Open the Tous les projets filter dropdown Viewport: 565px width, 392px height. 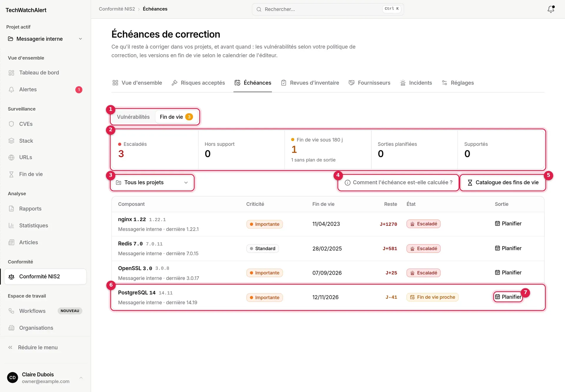pyautogui.click(x=152, y=182)
